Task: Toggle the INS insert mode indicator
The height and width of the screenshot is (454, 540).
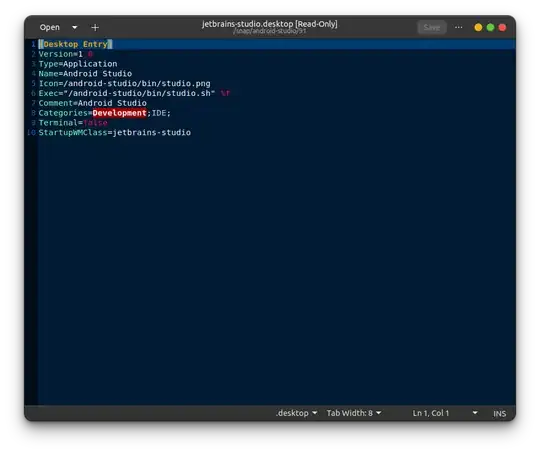Action: pyautogui.click(x=499, y=413)
